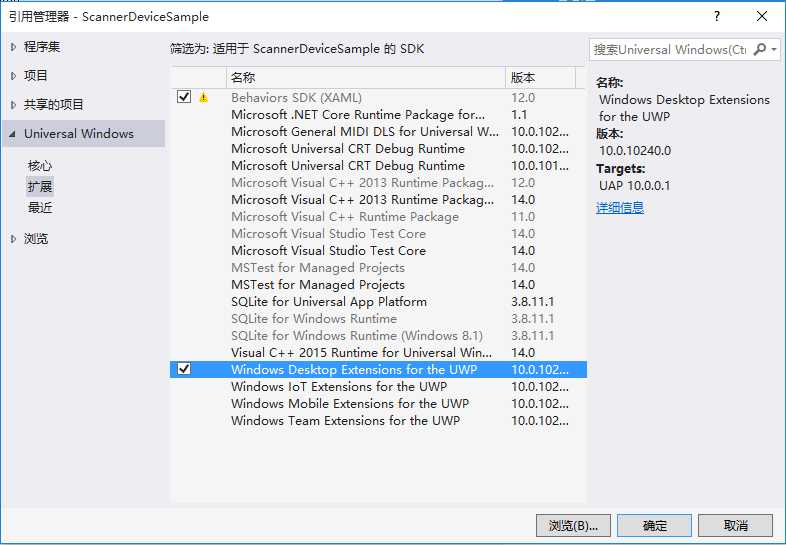
Task: Uncheck Windows Desktop Extensions for the UWP checkbox
Action: (184, 369)
